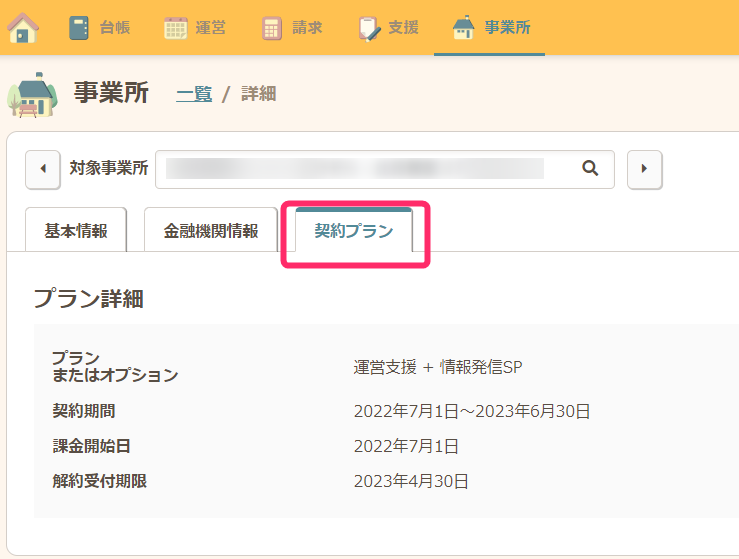The width and height of the screenshot is (739, 559).
Task: Select the 契約プラン tab
Action: coord(354,231)
